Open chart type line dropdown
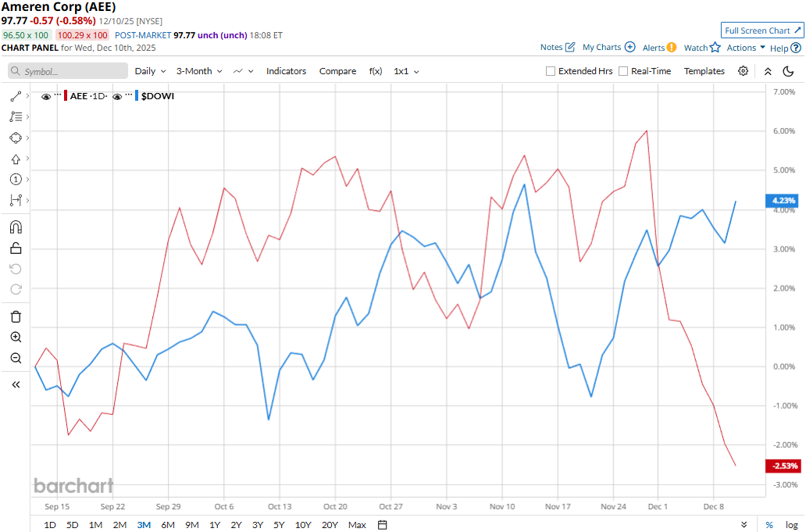 [243, 71]
